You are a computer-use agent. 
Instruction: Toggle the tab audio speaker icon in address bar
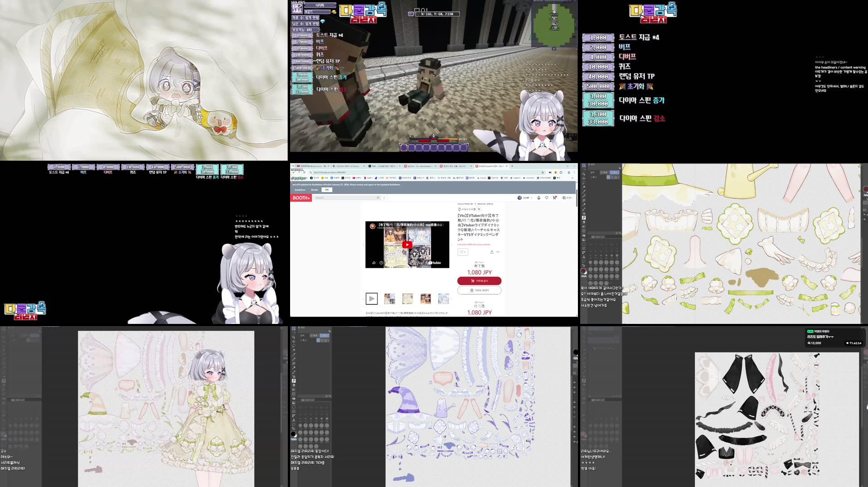[x=550, y=173]
